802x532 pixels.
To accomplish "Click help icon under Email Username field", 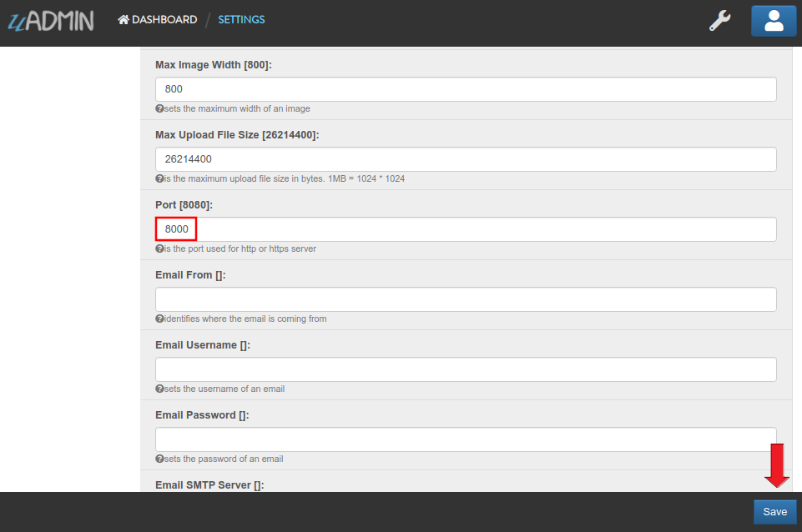I will tap(159, 389).
